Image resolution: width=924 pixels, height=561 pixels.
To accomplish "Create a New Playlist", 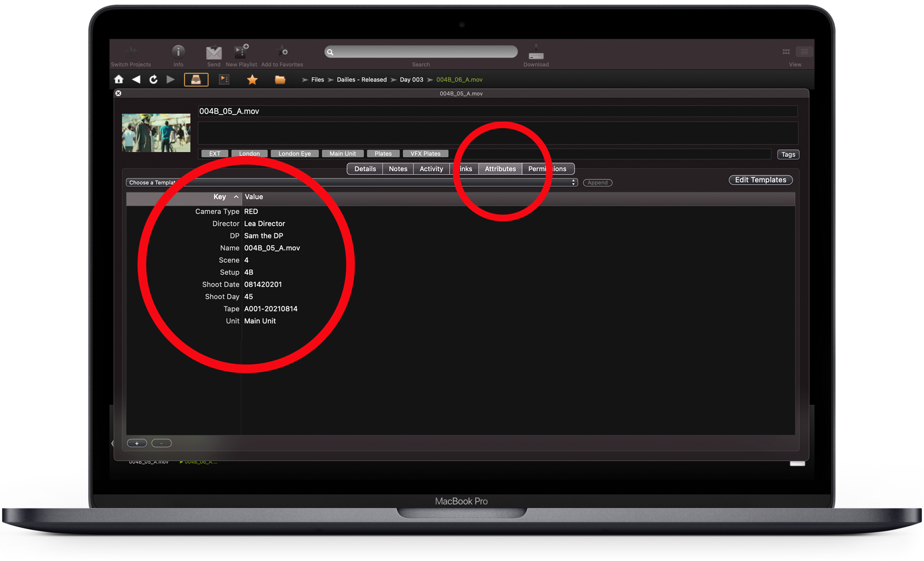I will pos(241,52).
